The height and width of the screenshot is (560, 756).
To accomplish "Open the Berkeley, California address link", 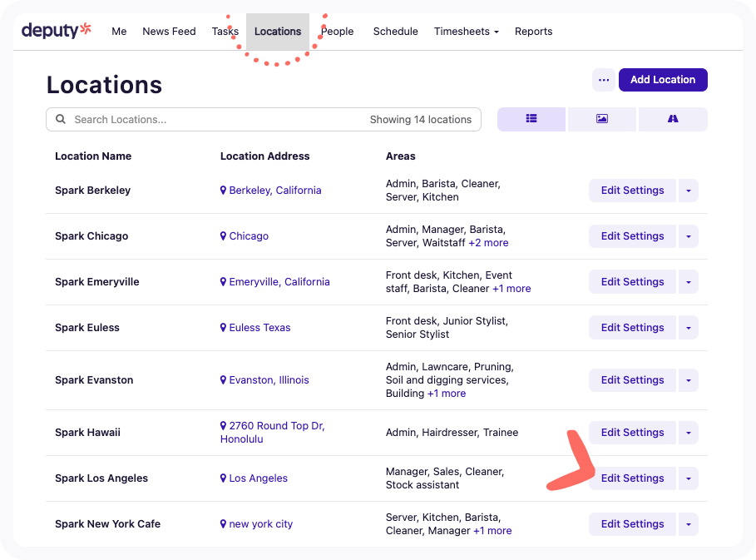I will click(x=274, y=191).
